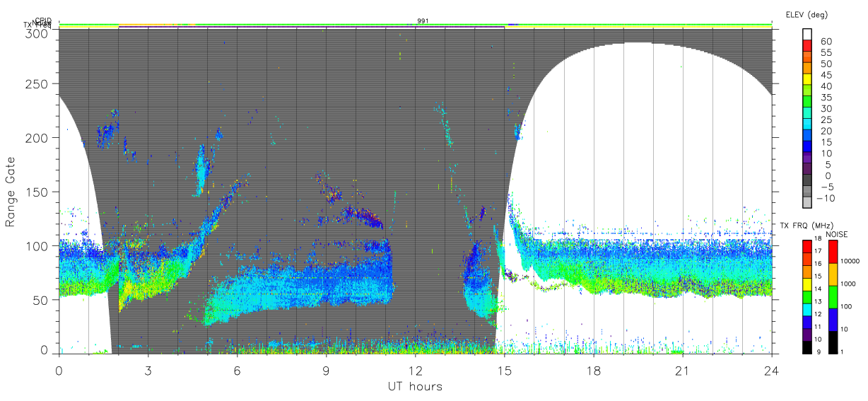The width and height of the screenshot is (868, 401).
Task: Select cyan TX FRQ swatch between 12 and 13
Action: pos(807,308)
